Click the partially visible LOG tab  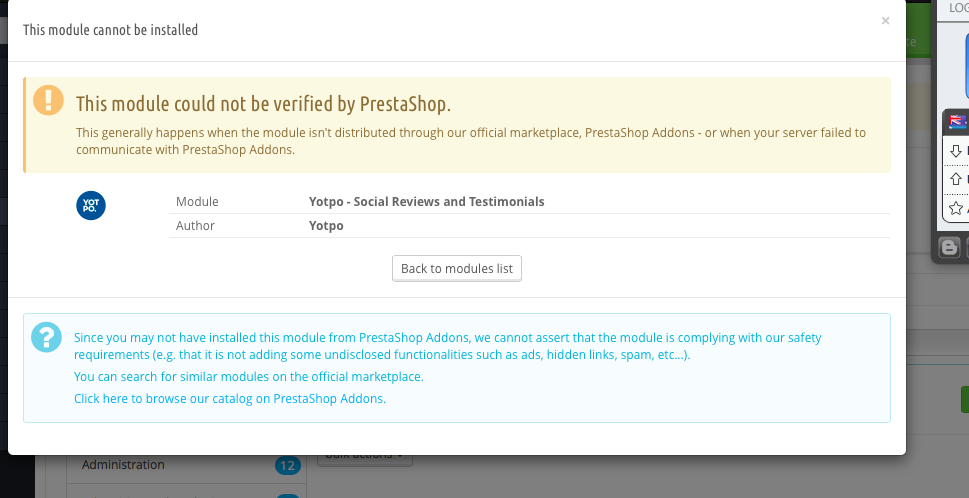point(958,9)
